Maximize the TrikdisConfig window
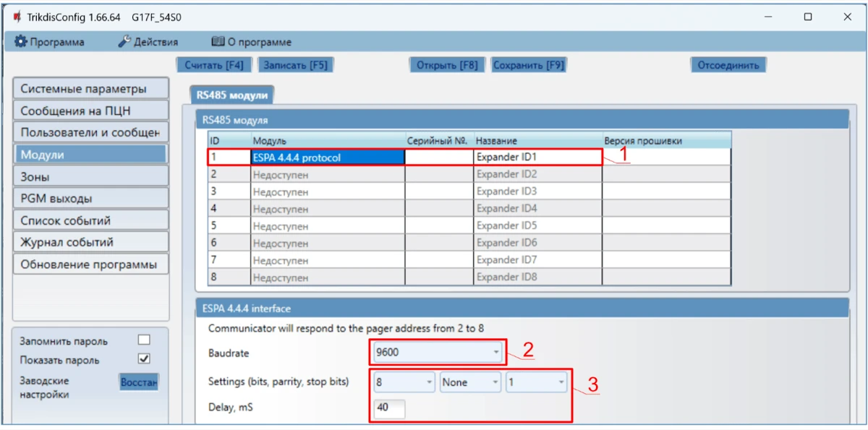Image resolution: width=868 pixels, height=430 pixels. click(808, 17)
